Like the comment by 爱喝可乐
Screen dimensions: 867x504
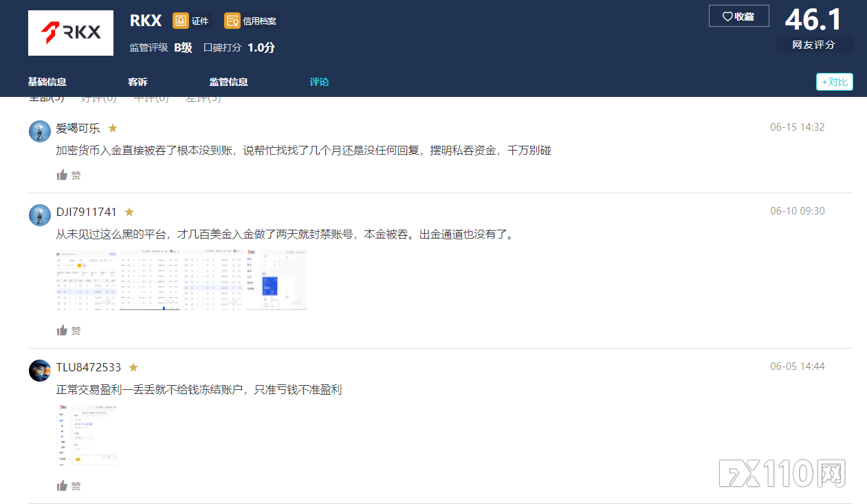pos(69,175)
